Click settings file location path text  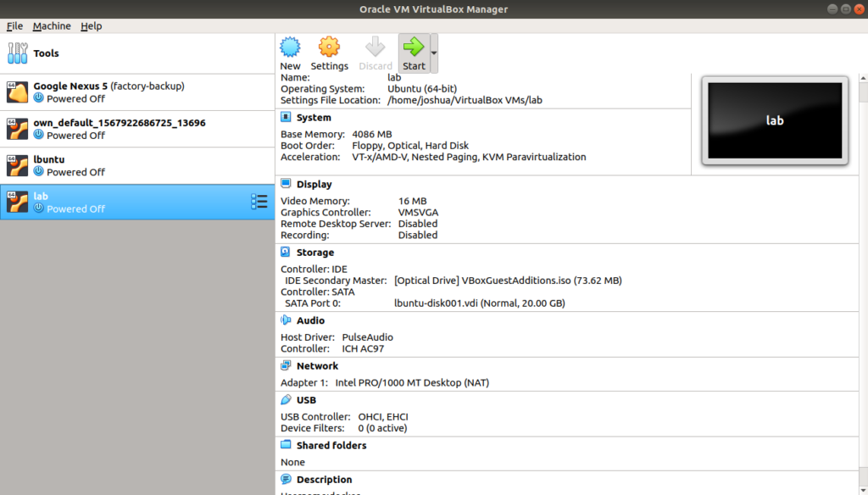465,101
